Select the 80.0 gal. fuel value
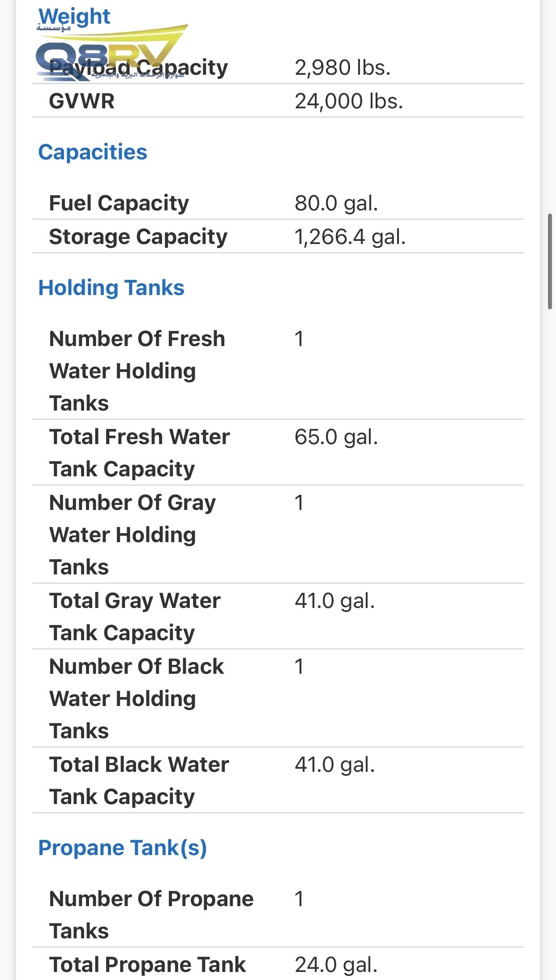This screenshot has height=980, width=556. (x=336, y=203)
